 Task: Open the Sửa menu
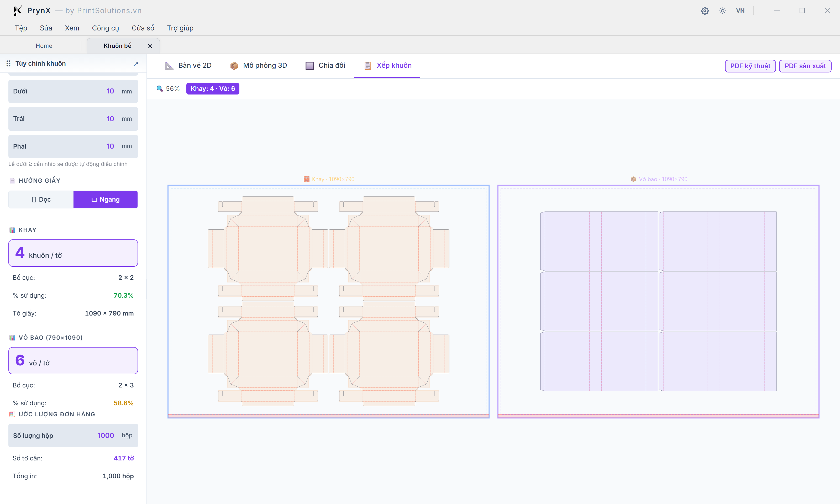coord(46,28)
